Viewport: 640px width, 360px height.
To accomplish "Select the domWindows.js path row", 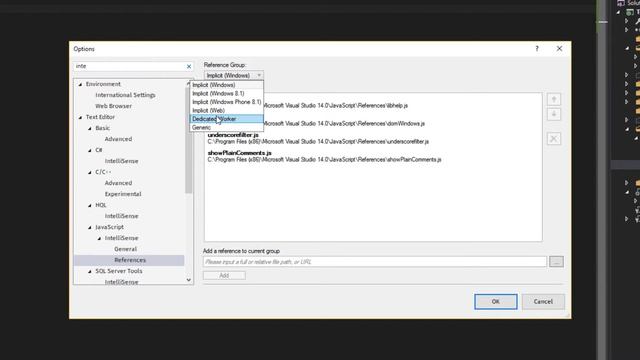I will (344, 123).
